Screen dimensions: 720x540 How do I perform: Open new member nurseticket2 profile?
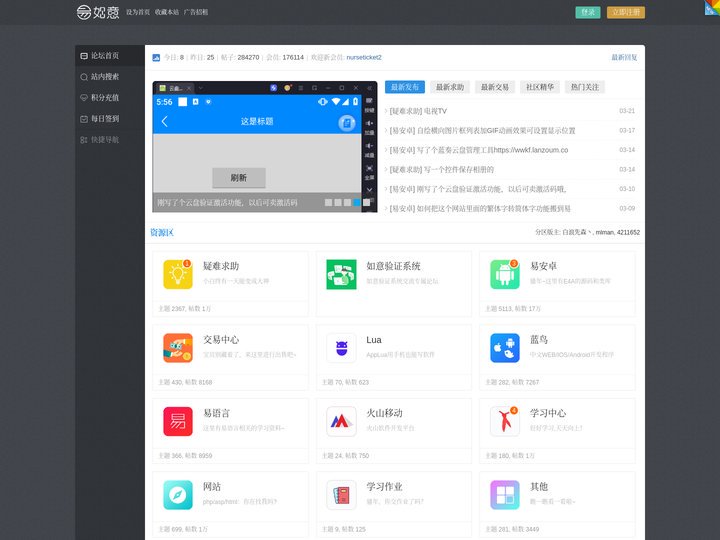pyautogui.click(x=364, y=57)
